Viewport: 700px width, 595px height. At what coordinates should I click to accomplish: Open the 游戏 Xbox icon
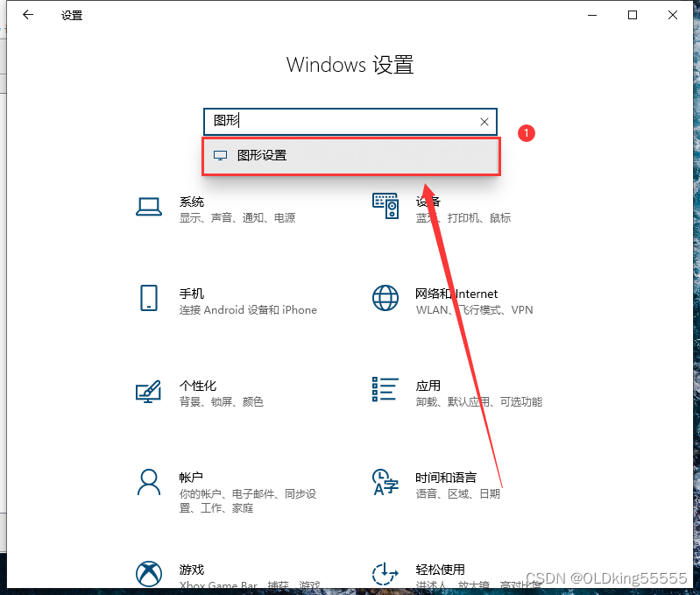pos(149,574)
